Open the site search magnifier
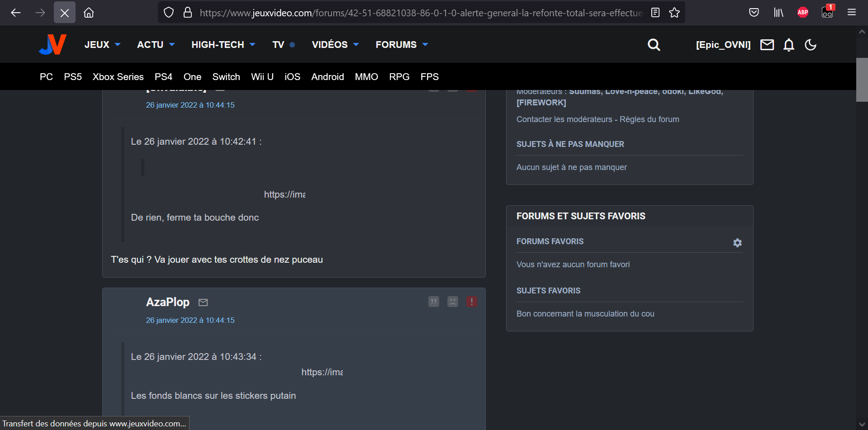The image size is (868, 430). click(654, 45)
